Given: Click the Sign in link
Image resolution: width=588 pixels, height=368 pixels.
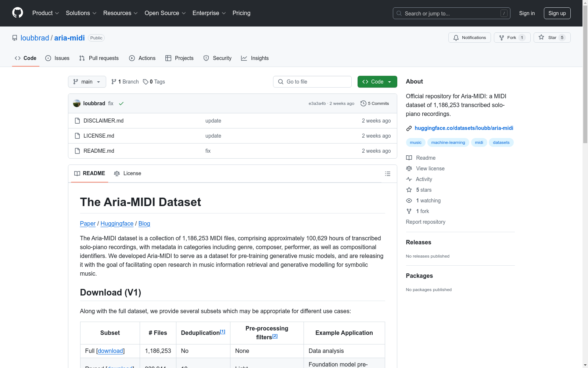Looking at the screenshot, I should coord(527,13).
